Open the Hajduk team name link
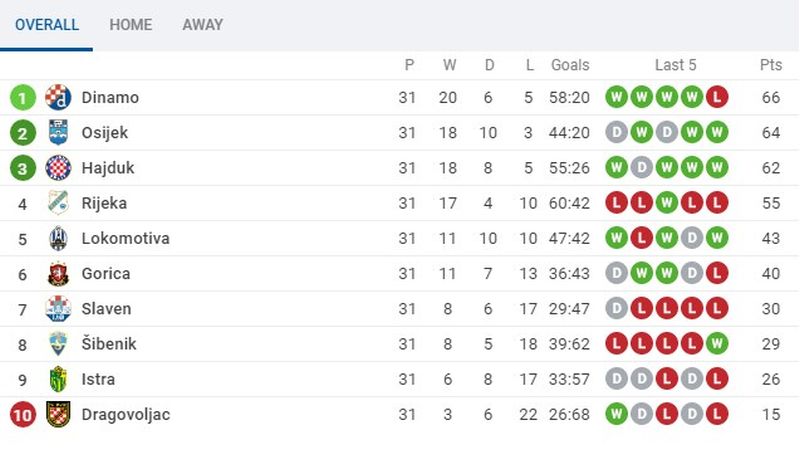This screenshot has width=800, height=450. [108, 168]
